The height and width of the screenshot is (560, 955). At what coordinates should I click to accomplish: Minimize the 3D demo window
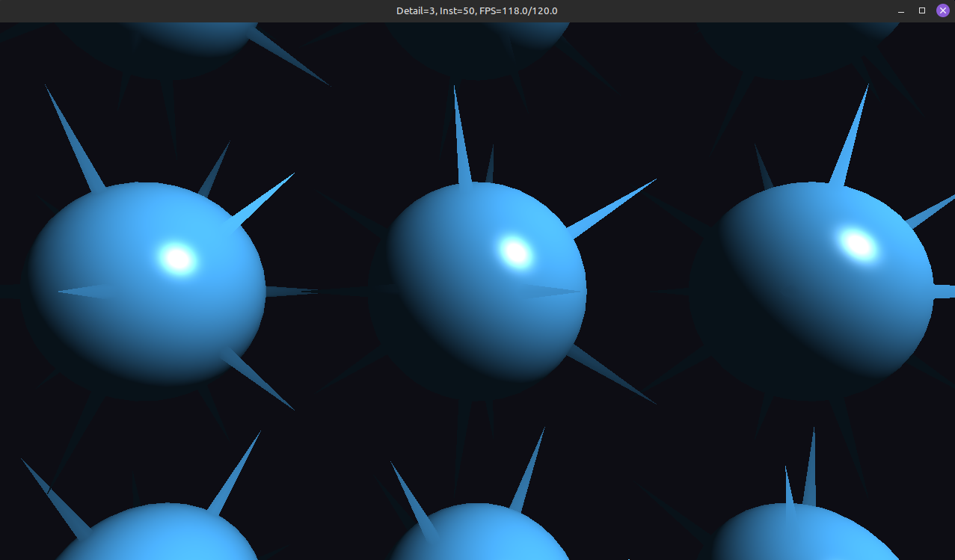click(901, 10)
